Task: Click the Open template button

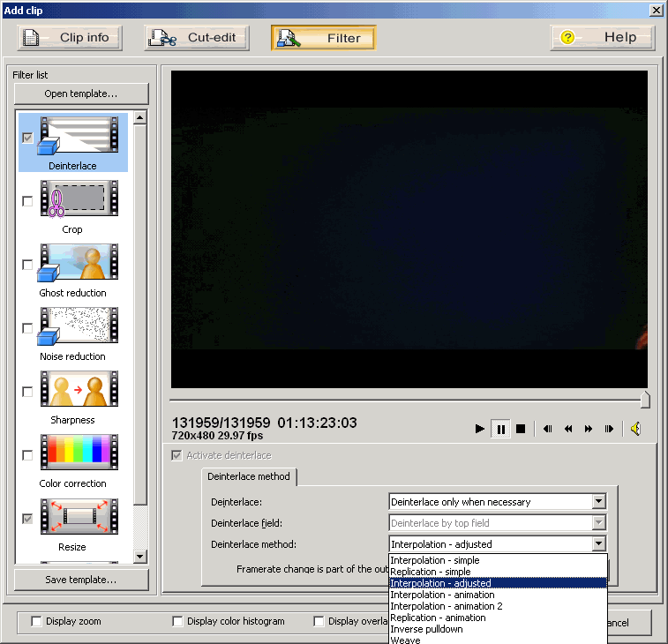Action: point(81,94)
